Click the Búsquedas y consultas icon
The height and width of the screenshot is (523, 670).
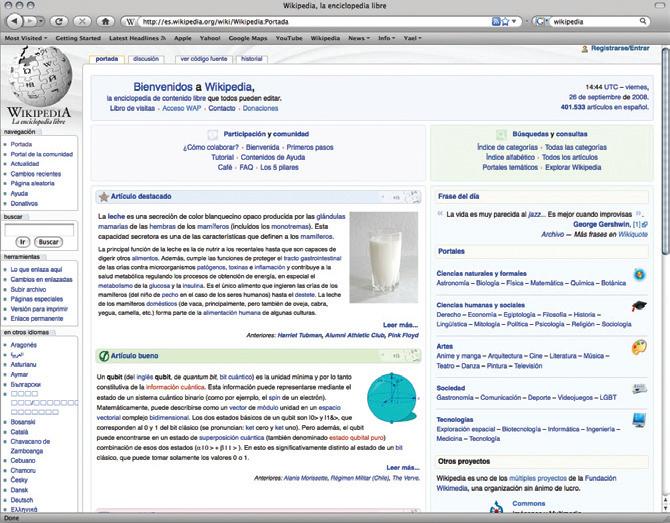point(501,135)
